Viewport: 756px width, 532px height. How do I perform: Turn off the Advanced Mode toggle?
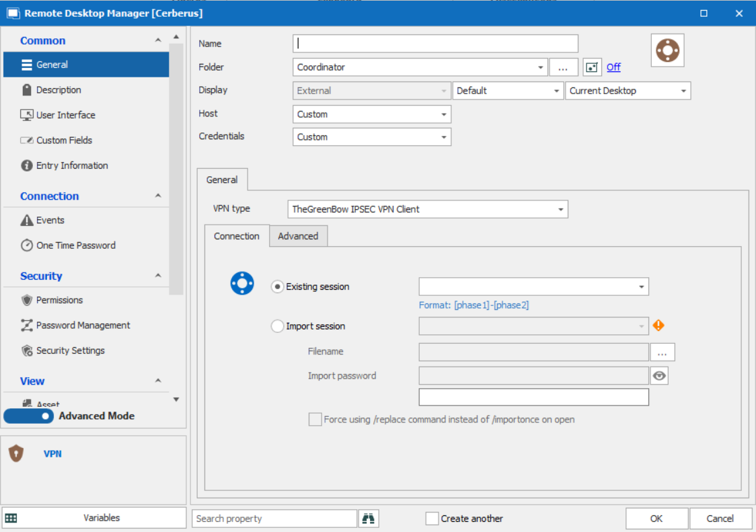pos(29,416)
